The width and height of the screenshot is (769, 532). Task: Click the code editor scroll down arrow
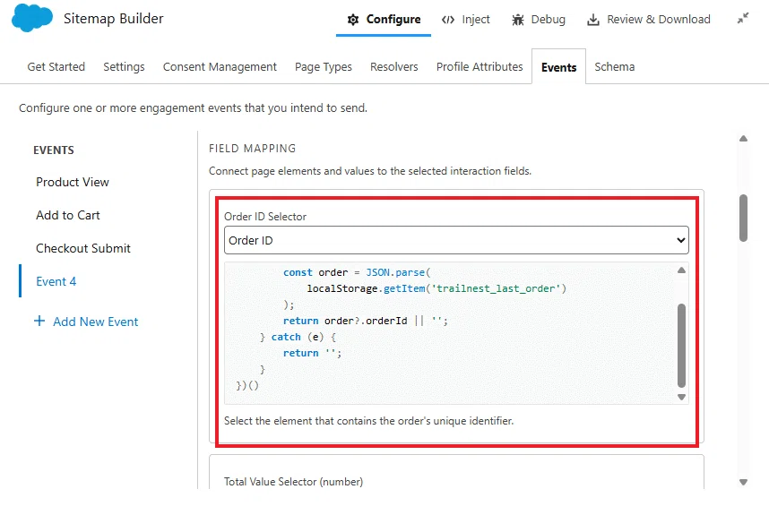[681, 398]
